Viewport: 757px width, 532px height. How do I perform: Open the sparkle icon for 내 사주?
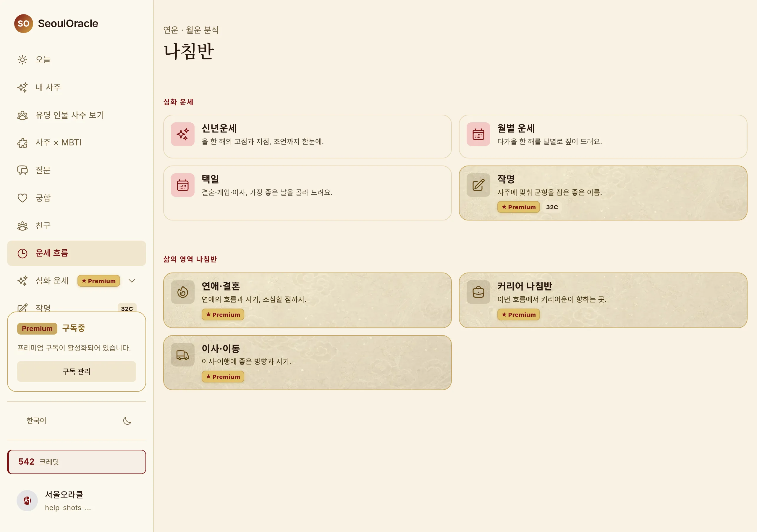tap(22, 87)
